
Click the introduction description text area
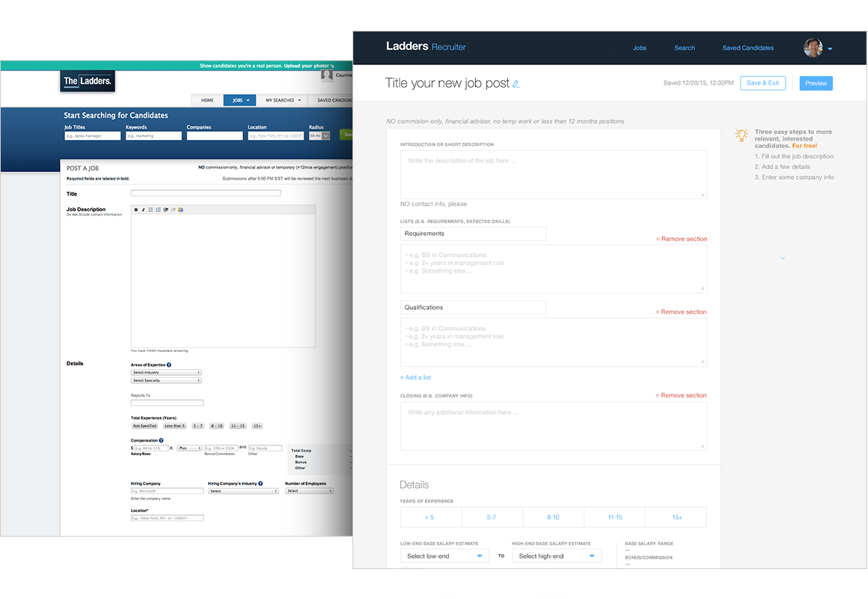pos(554,174)
